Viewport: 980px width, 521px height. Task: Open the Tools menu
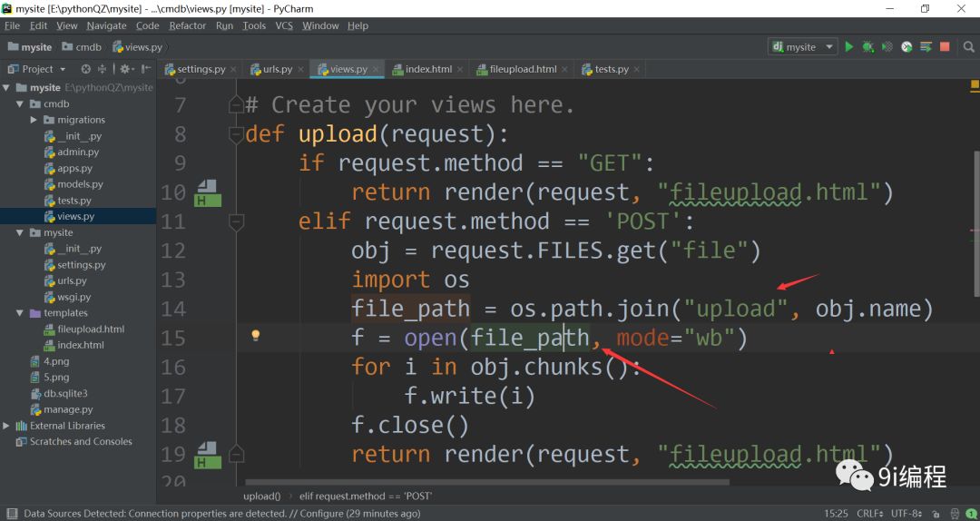254,25
